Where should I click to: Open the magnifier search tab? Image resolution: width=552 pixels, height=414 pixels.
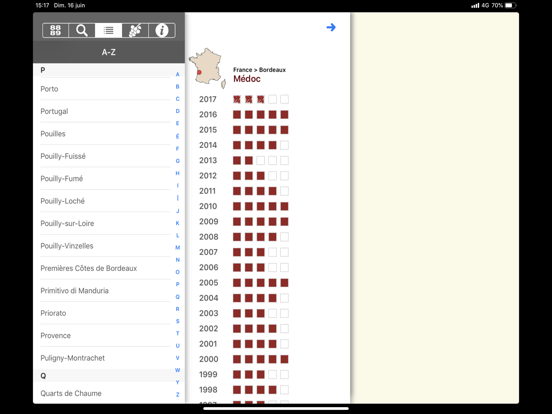tap(82, 31)
